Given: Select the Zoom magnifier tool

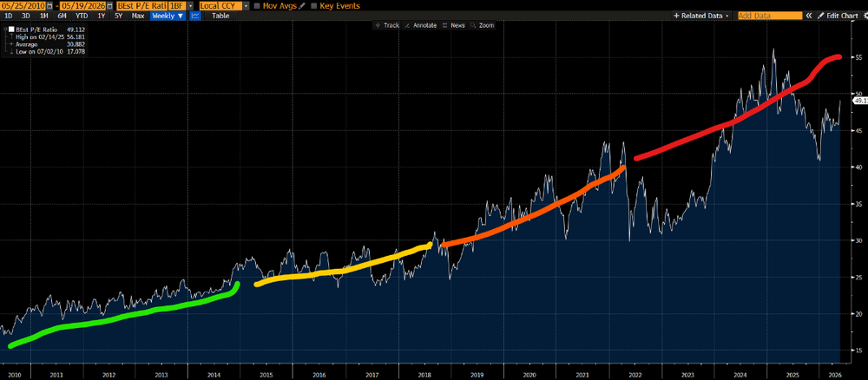Looking at the screenshot, I should (482, 25).
